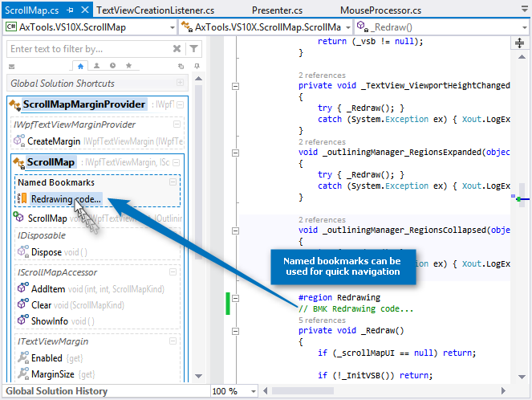Select ShowInfo method entry
This screenshot has height=400, width=532.
(50, 320)
